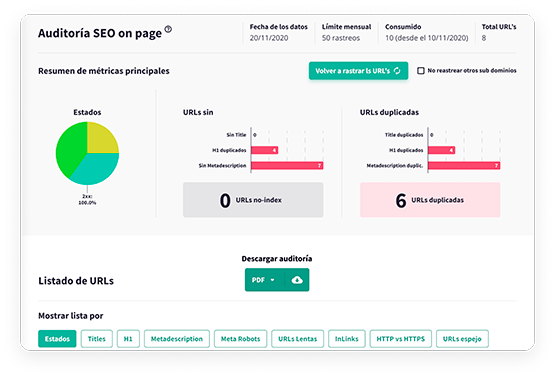
Task: Click the help icon beside Auditoría SEO title
Action: pos(168,29)
